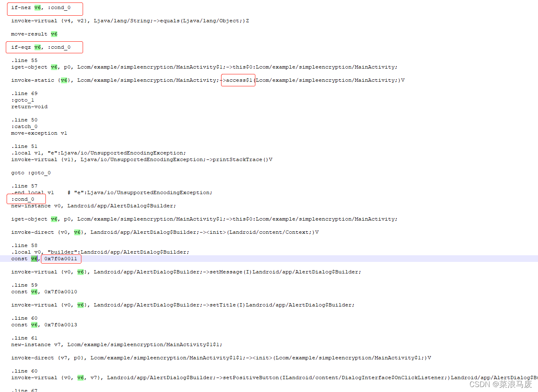Click the printStackTrace invoke-virtual line
This screenshot has height=392, width=538.
tap(142, 159)
